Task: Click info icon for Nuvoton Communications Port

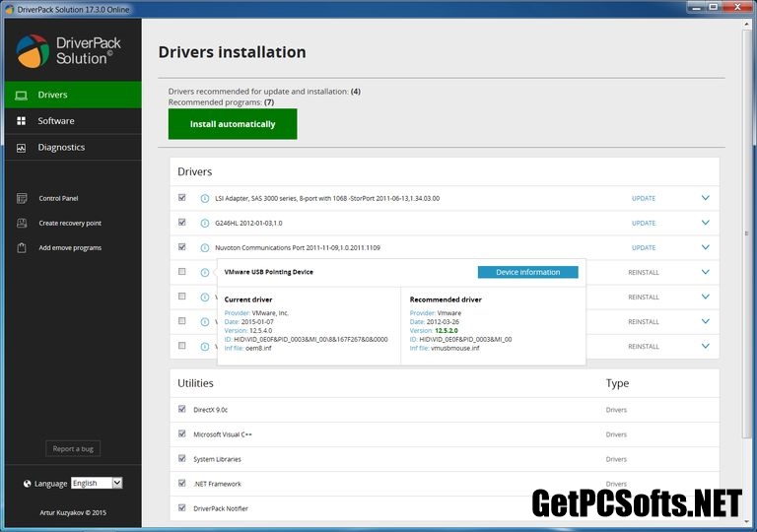Action: click(x=205, y=247)
